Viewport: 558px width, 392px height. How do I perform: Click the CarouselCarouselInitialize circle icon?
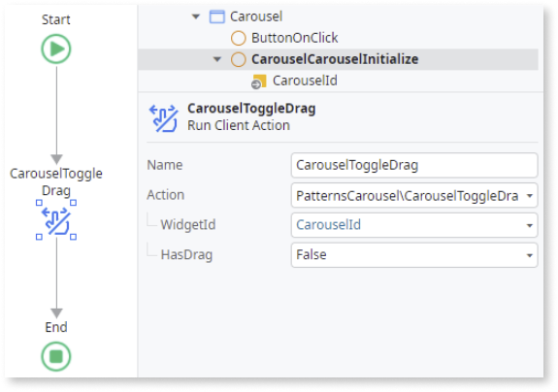(x=238, y=59)
